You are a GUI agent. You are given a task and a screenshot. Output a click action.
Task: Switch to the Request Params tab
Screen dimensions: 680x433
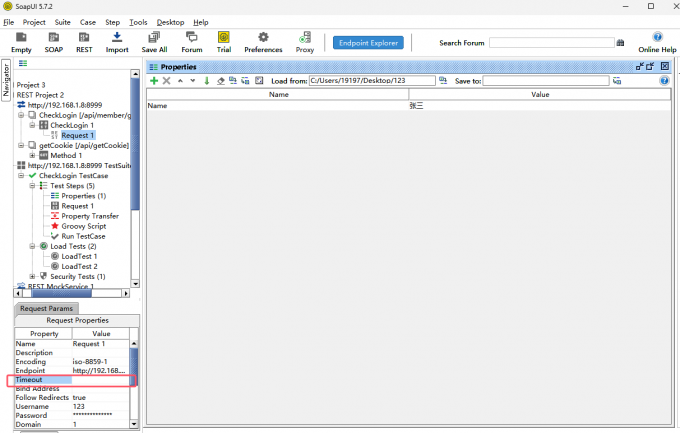click(46, 308)
